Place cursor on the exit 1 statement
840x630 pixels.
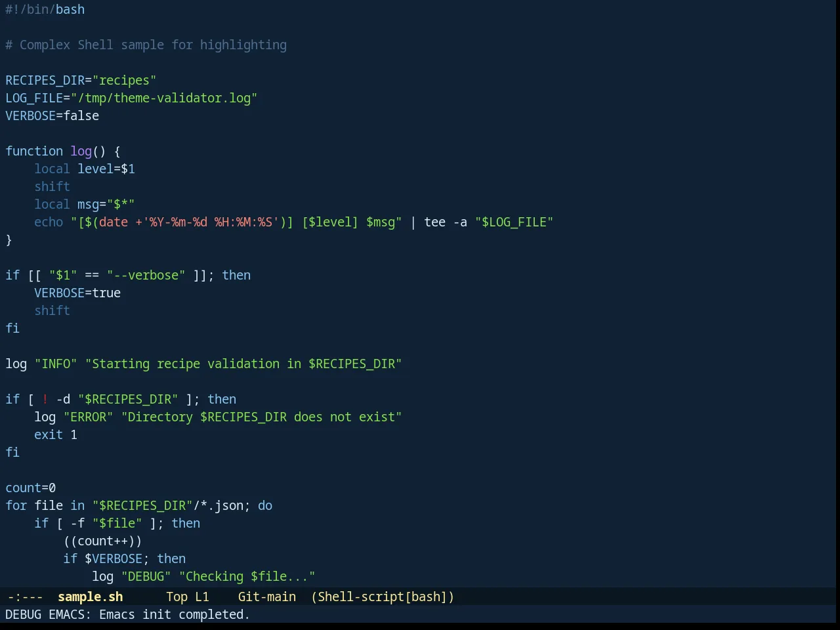(x=56, y=434)
